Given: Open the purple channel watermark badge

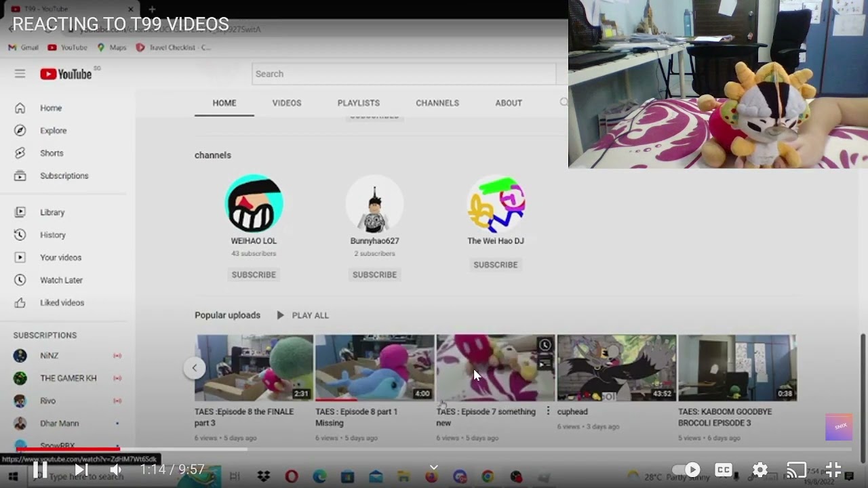Looking at the screenshot, I should coord(840,426).
